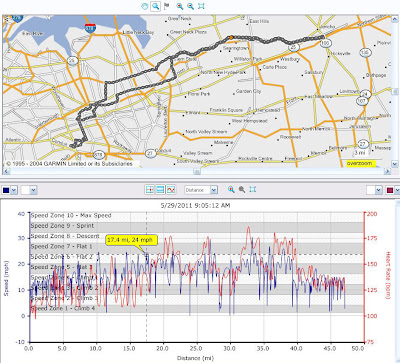The image size is (400, 363).
Task: Zoom out on the chart
Action: (242, 190)
